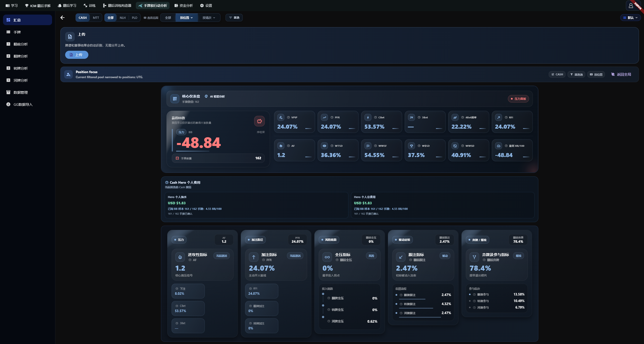Click the VPIP stat icon
The height and width of the screenshot is (344, 644).
click(281, 117)
